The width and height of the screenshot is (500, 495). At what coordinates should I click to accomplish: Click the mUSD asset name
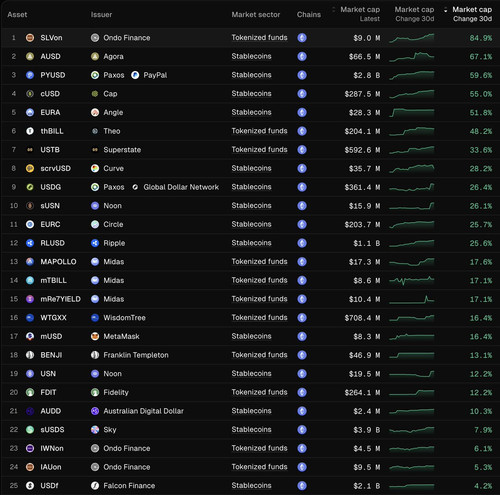tap(51, 336)
